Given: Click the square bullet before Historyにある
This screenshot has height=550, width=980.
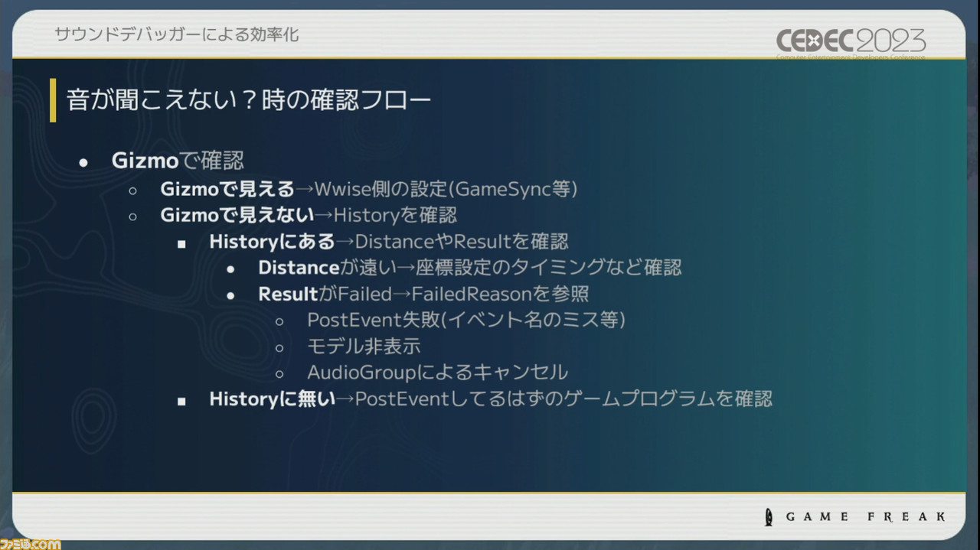Looking at the screenshot, I should coord(181,242).
